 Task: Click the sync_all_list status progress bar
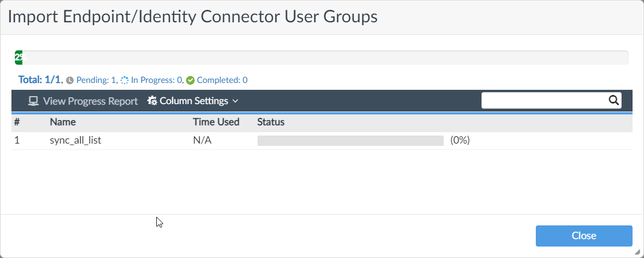[350, 141]
